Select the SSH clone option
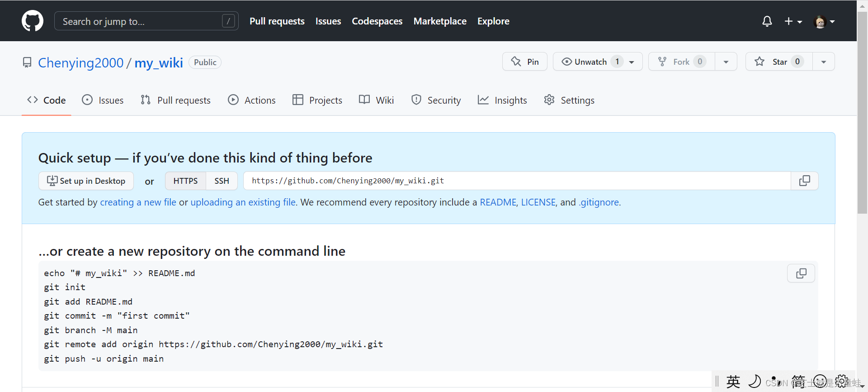The width and height of the screenshot is (868, 392). 222,181
